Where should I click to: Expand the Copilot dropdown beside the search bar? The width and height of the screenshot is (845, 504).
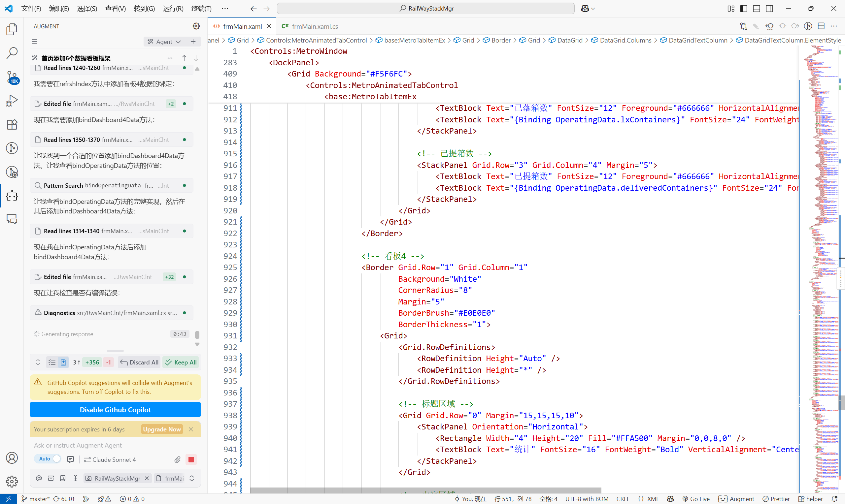[593, 8]
